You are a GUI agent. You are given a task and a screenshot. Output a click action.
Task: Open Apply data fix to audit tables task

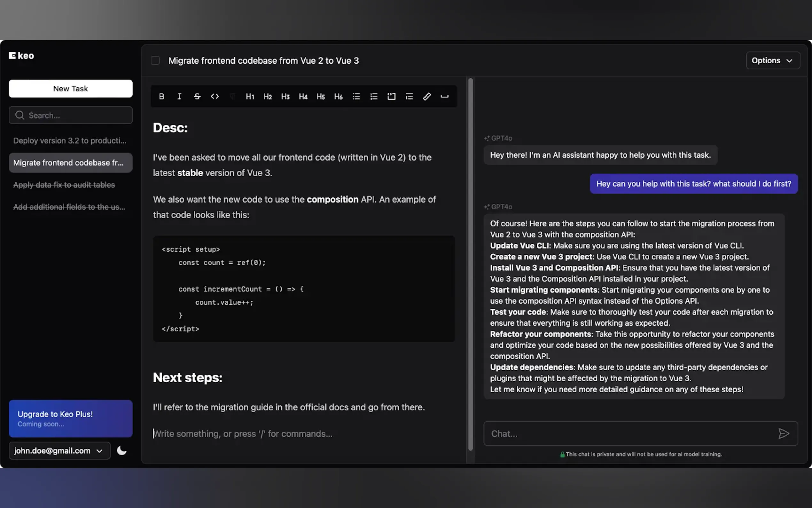(64, 185)
